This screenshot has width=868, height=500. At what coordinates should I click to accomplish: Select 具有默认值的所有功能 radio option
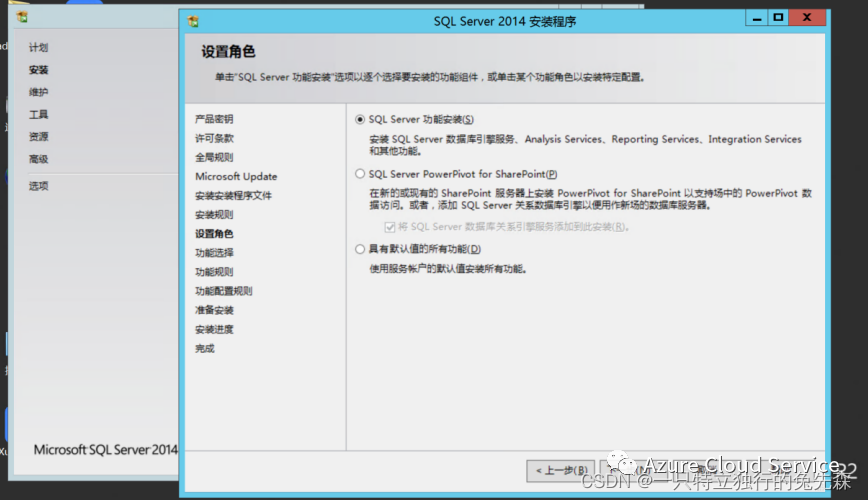click(360, 249)
